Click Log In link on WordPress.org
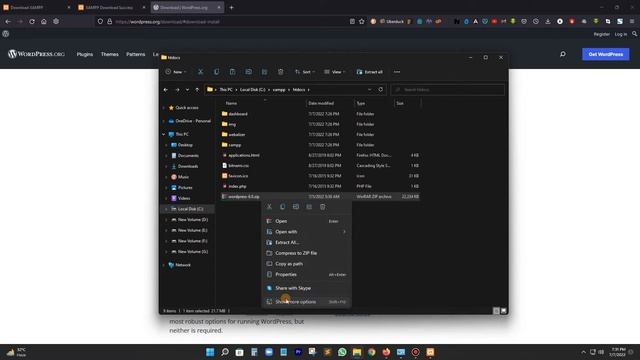The image size is (640, 360). coord(620,34)
